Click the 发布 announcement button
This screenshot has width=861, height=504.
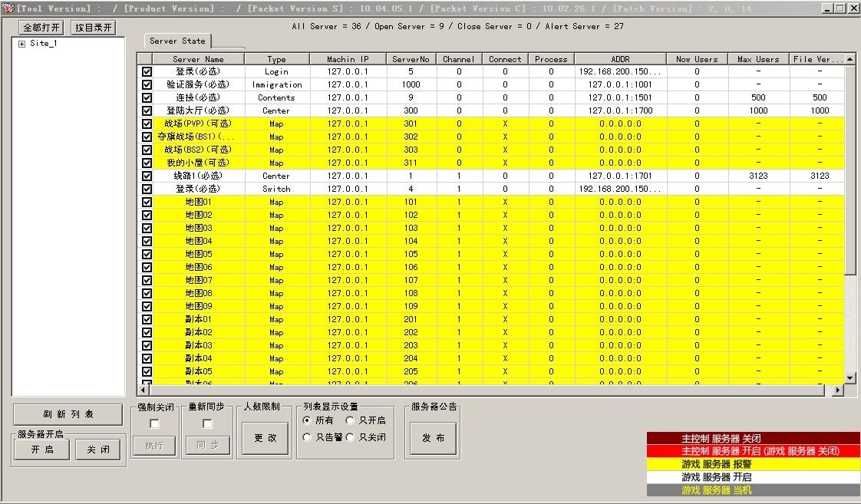pos(433,438)
